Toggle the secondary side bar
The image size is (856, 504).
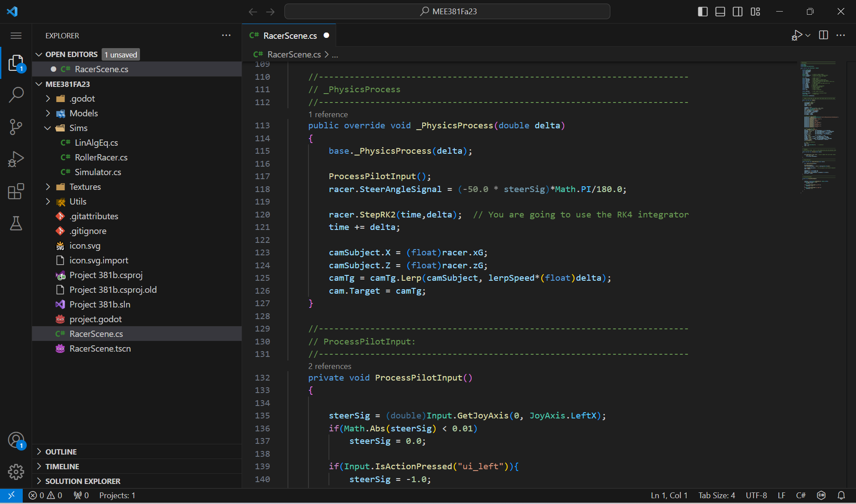(738, 12)
